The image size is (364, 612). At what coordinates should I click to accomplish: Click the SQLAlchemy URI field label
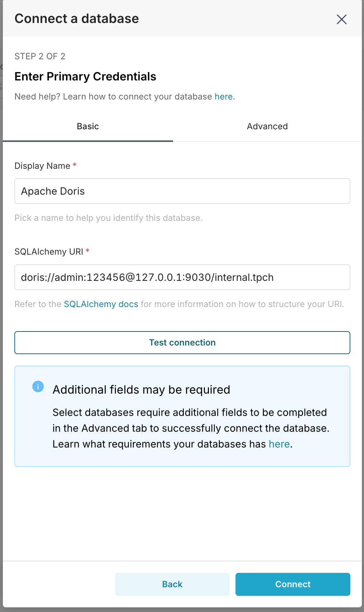(49, 252)
